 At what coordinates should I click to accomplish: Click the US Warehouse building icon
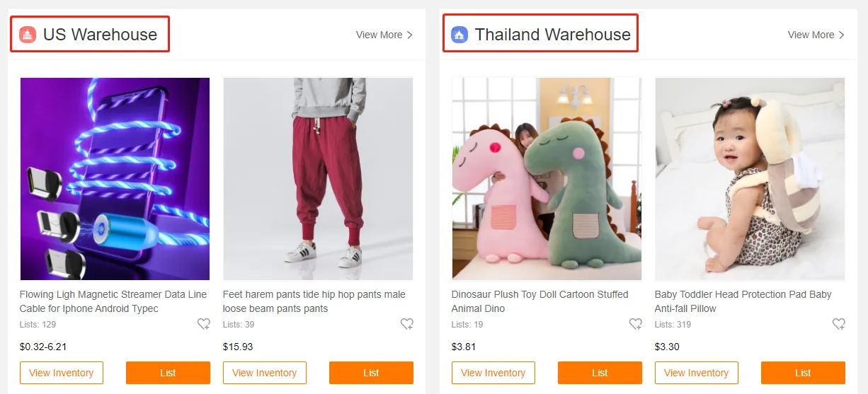[x=28, y=35]
